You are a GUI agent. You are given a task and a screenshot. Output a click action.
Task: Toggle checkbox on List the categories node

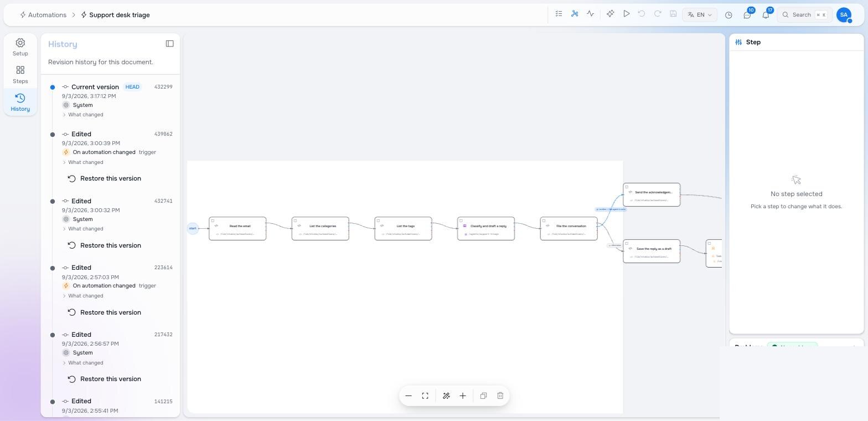[x=296, y=220]
